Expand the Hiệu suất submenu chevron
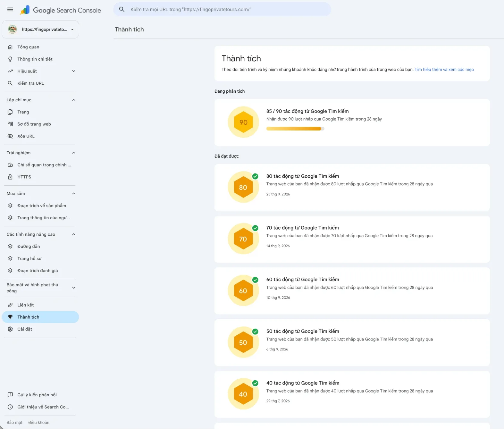Screen dimensions: 504x429 [x=74, y=71]
